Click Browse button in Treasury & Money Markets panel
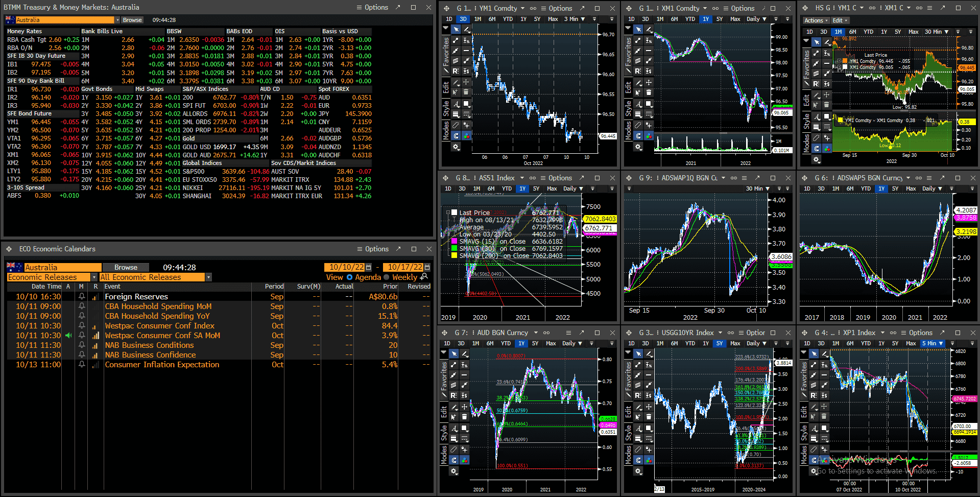The height and width of the screenshot is (497, 980). tap(132, 20)
